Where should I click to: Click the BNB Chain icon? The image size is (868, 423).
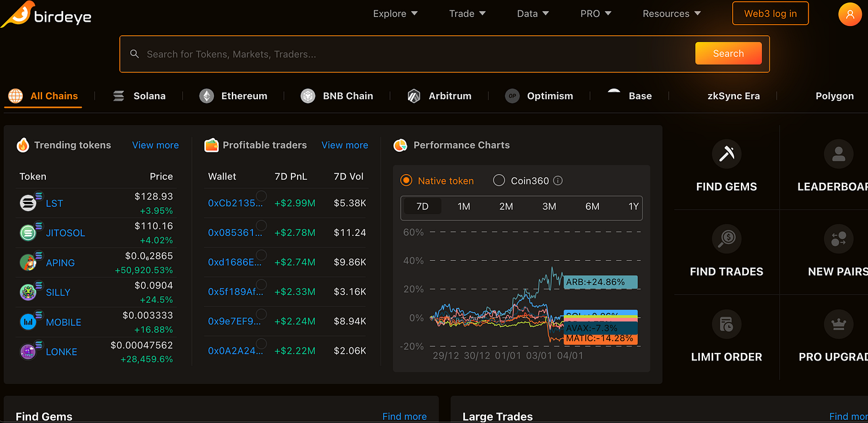308,96
